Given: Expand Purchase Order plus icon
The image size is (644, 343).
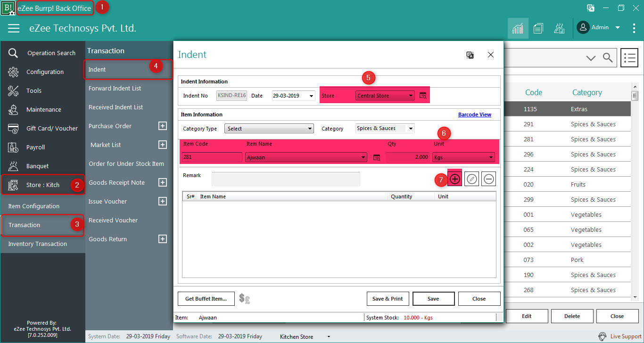Looking at the screenshot, I should 163,126.
